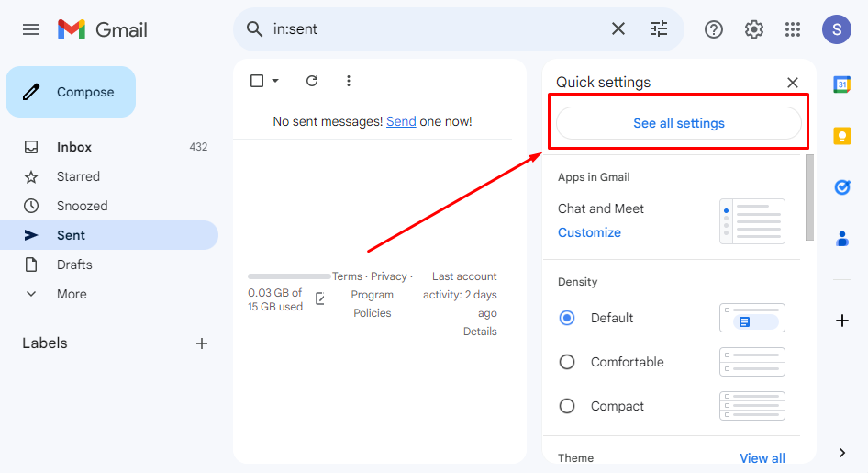Select the Sent folder
Viewport: 868px width, 473px height.
pos(109,235)
